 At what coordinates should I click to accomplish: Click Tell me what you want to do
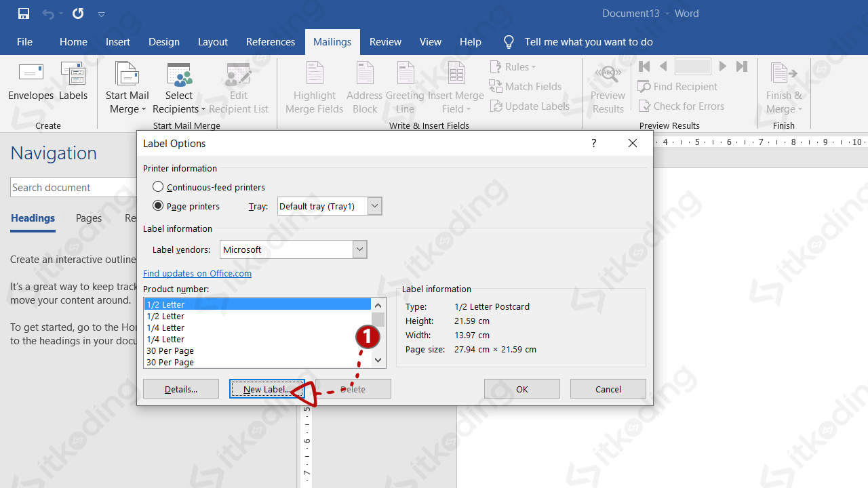tap(589, 42)
